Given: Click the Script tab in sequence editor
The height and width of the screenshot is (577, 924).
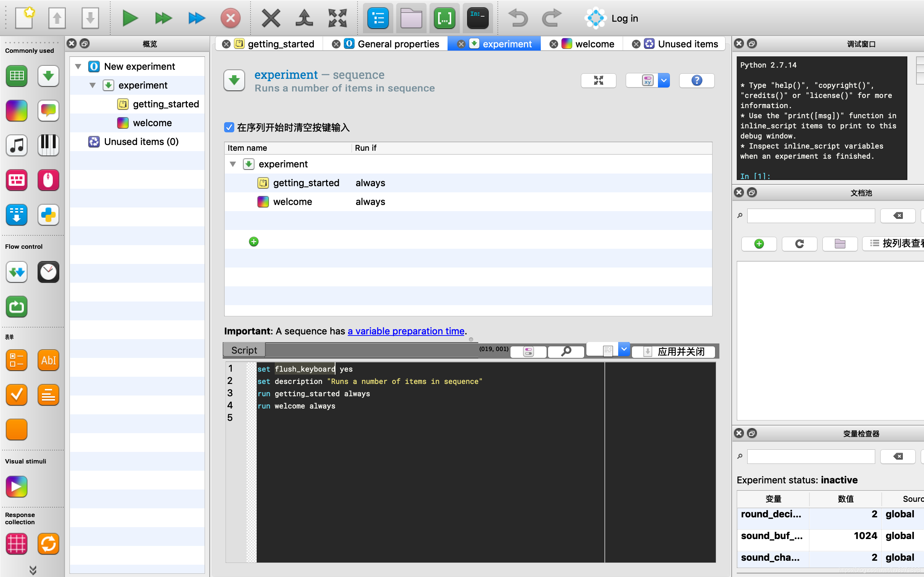Looking at the screenshot, I should (x=244, y=350).
